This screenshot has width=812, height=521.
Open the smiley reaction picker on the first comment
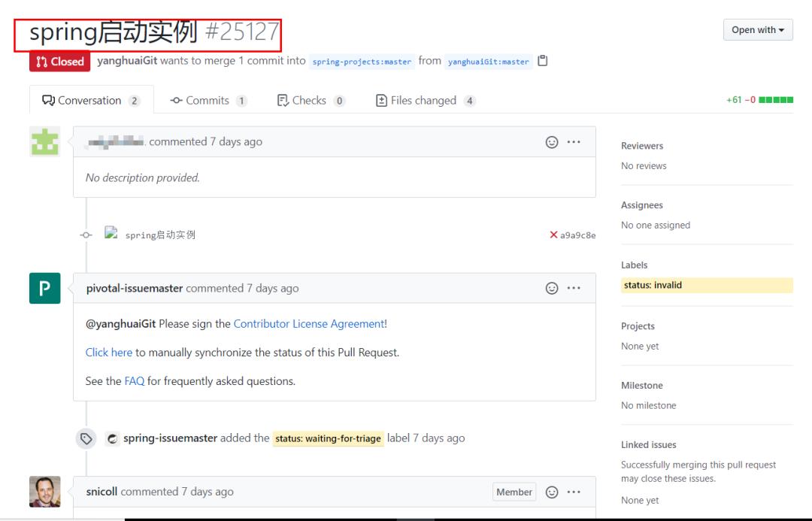[553, 141]
